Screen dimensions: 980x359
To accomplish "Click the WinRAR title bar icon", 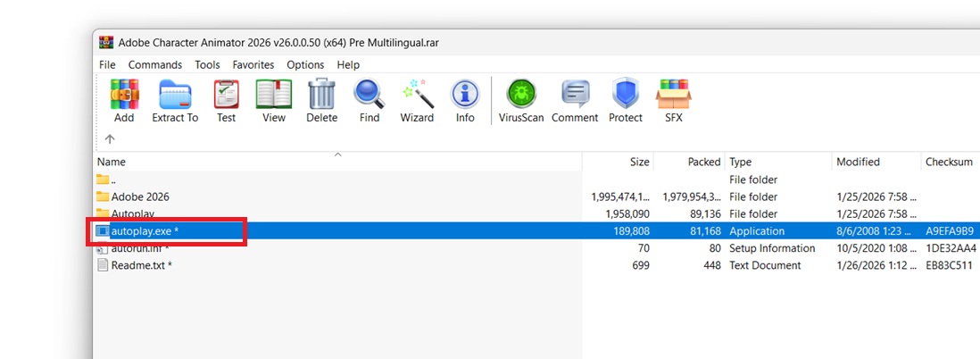I will [106, 43].
